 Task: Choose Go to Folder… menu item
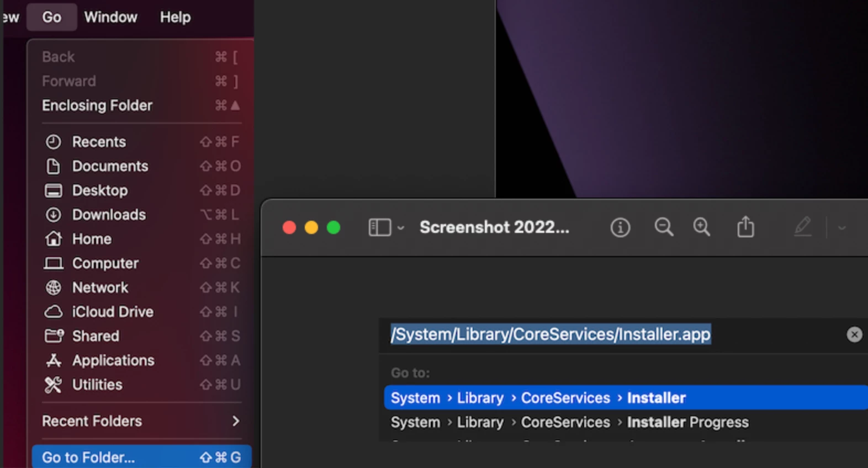tap(141, 457)
